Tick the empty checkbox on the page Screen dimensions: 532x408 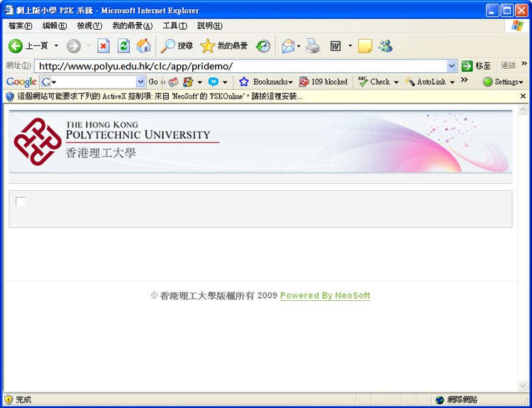point(21,202)
